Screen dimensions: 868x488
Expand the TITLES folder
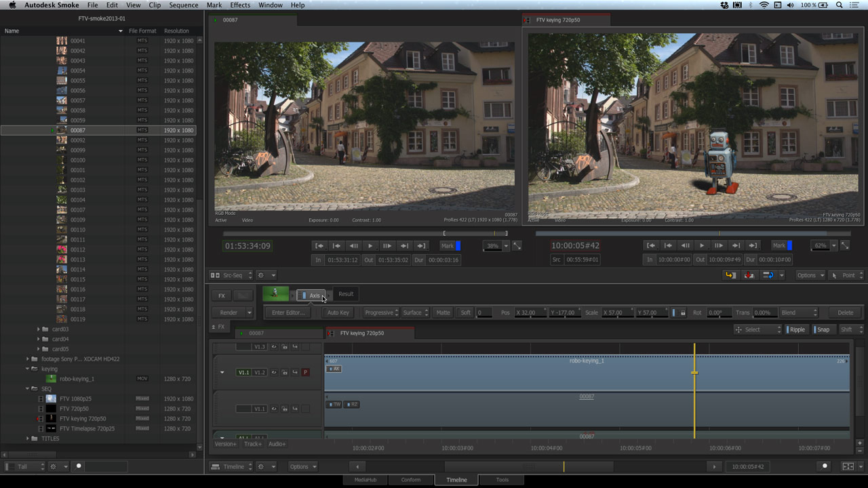(28, 439)
